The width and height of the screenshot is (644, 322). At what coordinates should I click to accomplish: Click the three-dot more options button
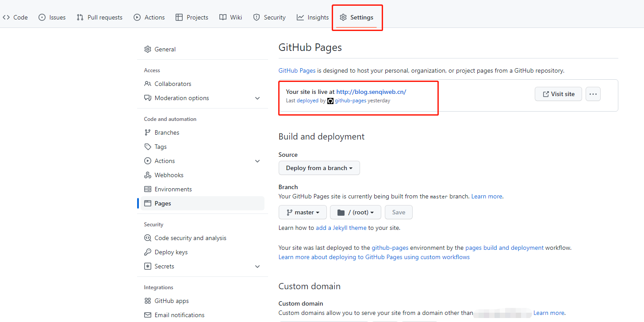pyautogui.click(x=593, y=94)
